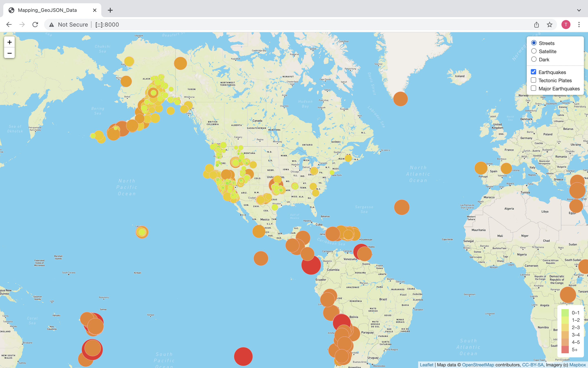Click the earthquake circle near Hawaii
Image resolution: width=588 pixels, height=368 pixels.
pyautogui.click(x=142, y=232)
